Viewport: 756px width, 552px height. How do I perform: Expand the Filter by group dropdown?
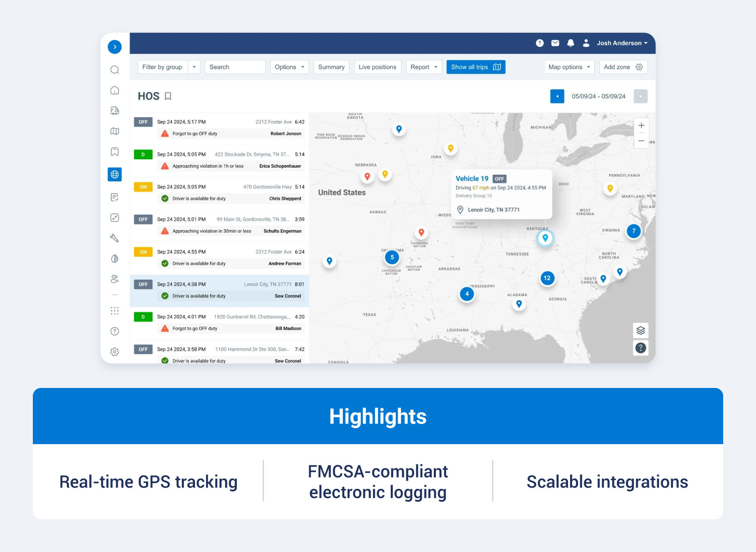194,67
